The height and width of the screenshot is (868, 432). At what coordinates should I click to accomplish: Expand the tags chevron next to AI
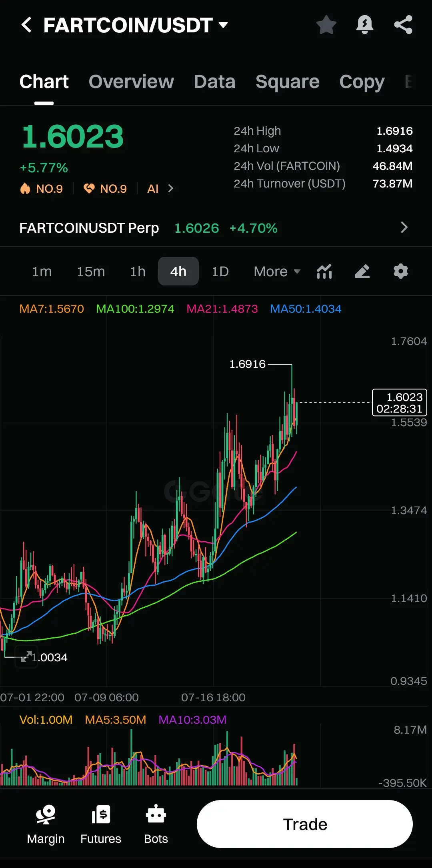(171, 188)
